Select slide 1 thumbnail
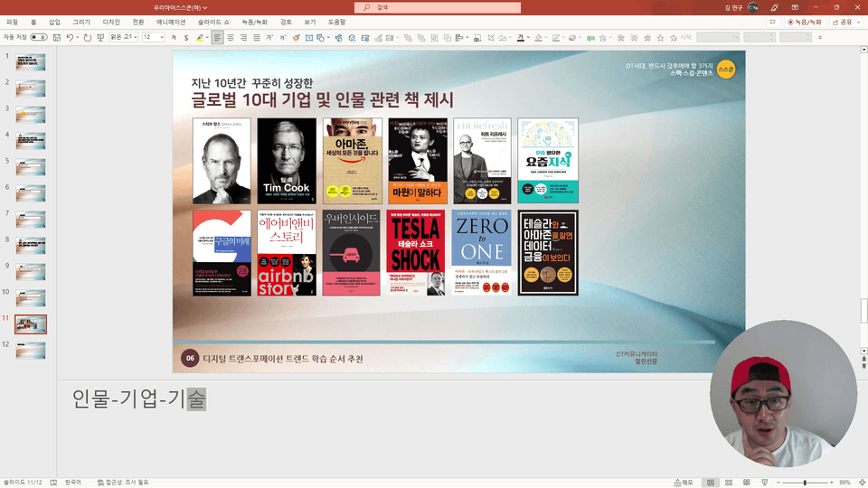Viewport: 868px width, 488px height. 31,62
